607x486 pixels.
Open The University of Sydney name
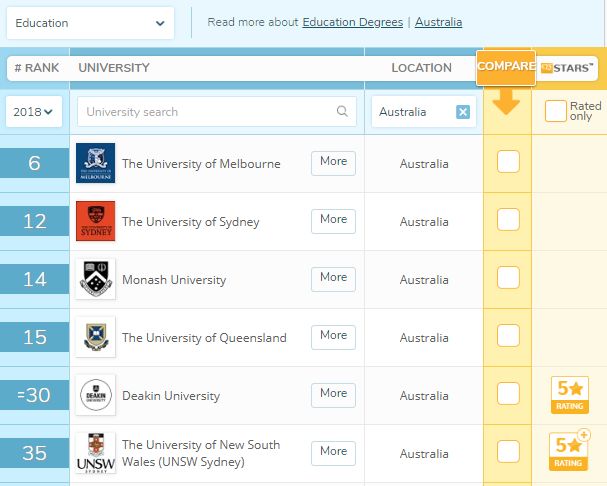190,222
